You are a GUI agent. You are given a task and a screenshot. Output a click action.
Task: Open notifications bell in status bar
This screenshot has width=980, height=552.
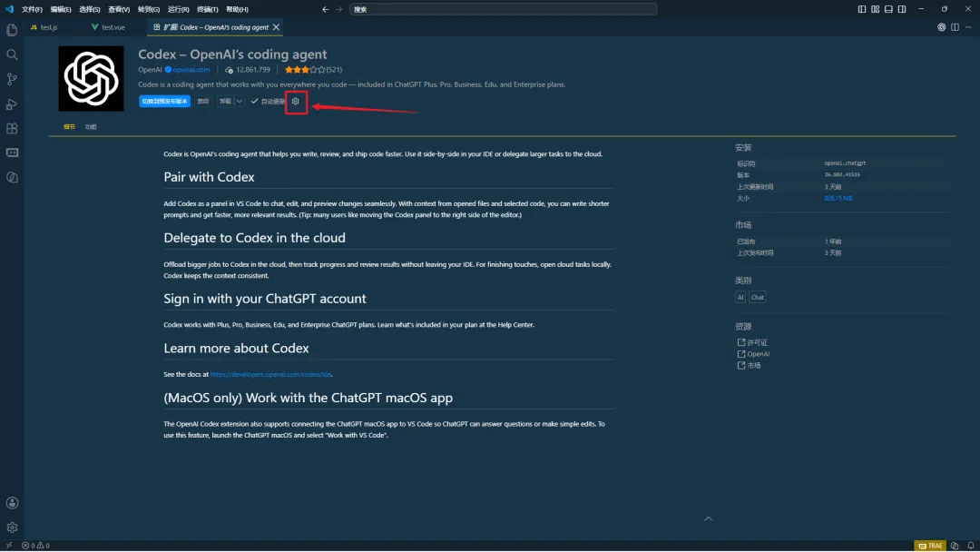971,545
